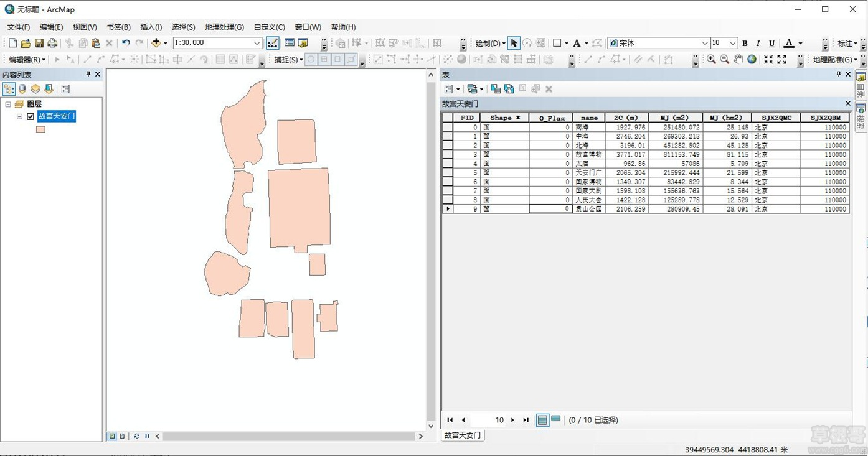The image size is (868, 456).
Task: Click the map horizontal scrollbar
Action: 289,436
